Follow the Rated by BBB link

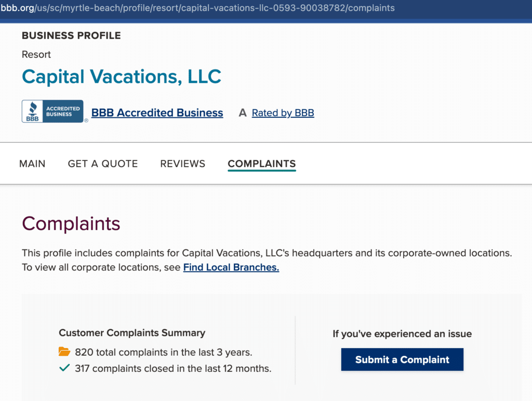(x=283, y=113)
